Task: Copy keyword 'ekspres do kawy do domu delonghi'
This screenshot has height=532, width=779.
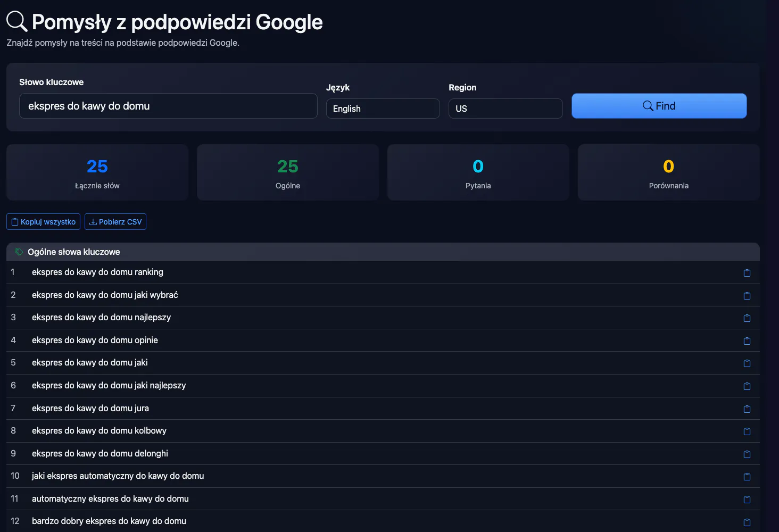Action: point(747,454)
